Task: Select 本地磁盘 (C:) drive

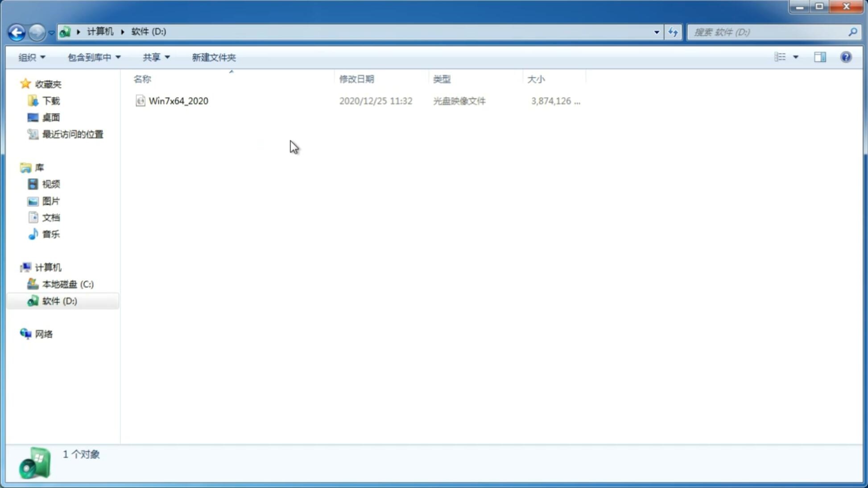Action: click(68, 284)
